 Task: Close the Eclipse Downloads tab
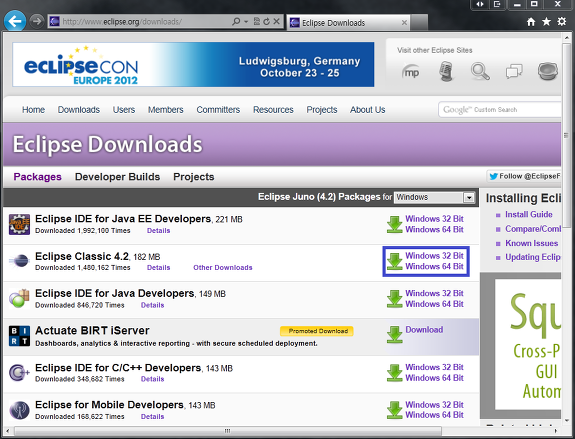pos(404,23)
